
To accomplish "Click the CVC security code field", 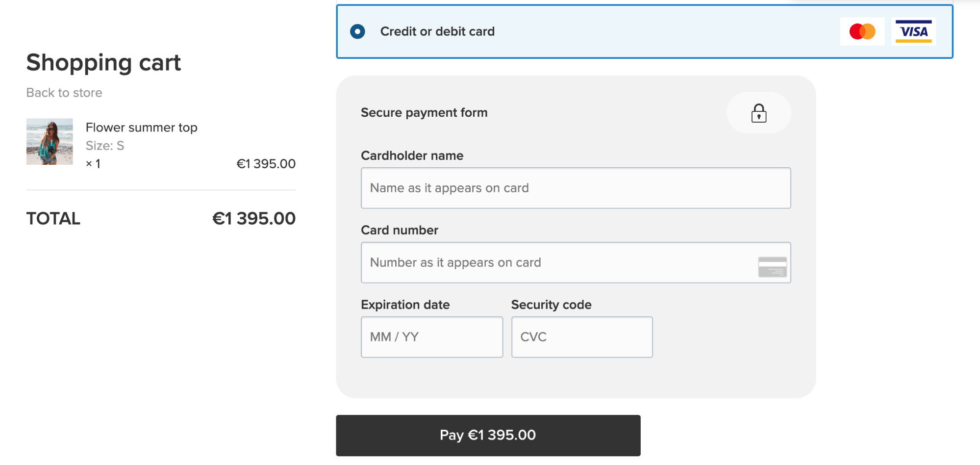I will [x=581, y=337].
